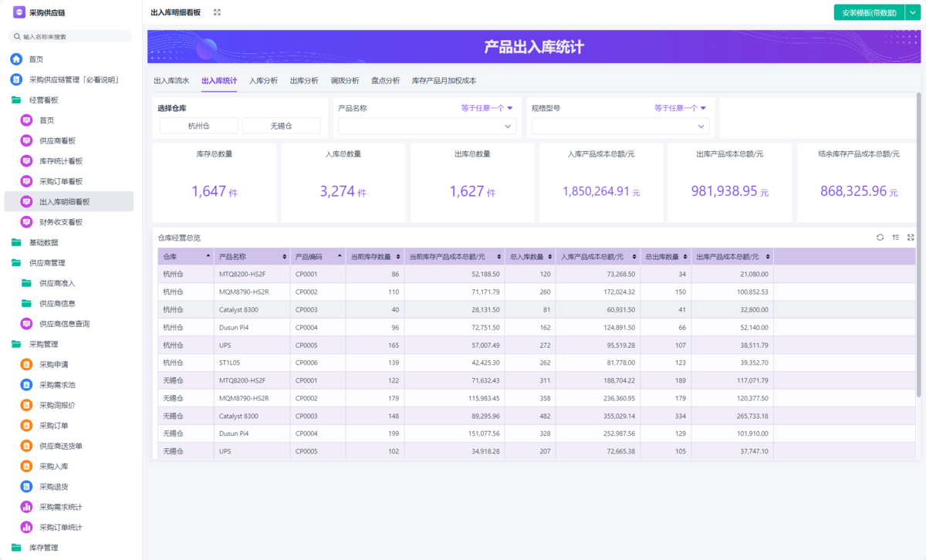Image resolution: width=926 pixels, height=560 pixels.
Task: Change the 等于任意一个 condition for 规格型号
Action: point(680,108)
